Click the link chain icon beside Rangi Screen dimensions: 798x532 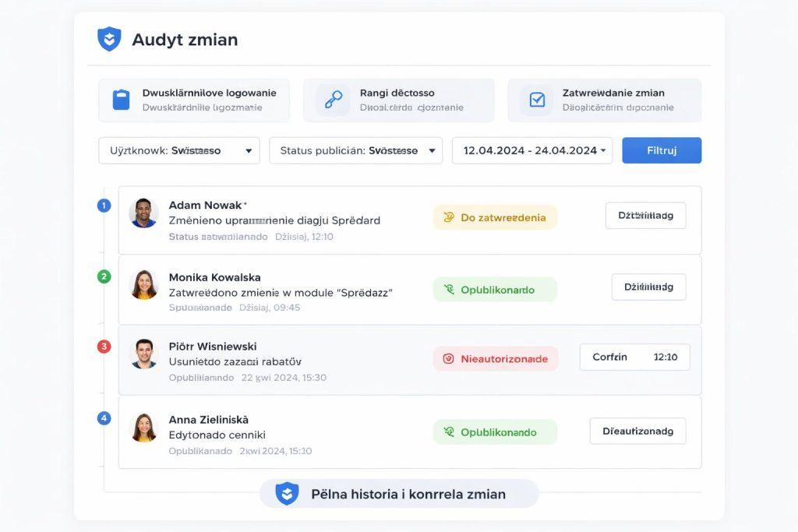coord(334,100)
